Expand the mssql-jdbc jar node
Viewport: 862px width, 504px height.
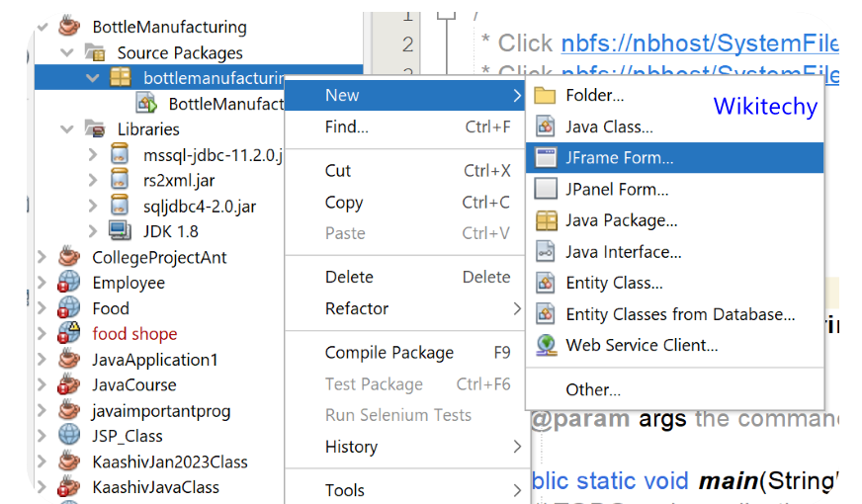(93, 154)
